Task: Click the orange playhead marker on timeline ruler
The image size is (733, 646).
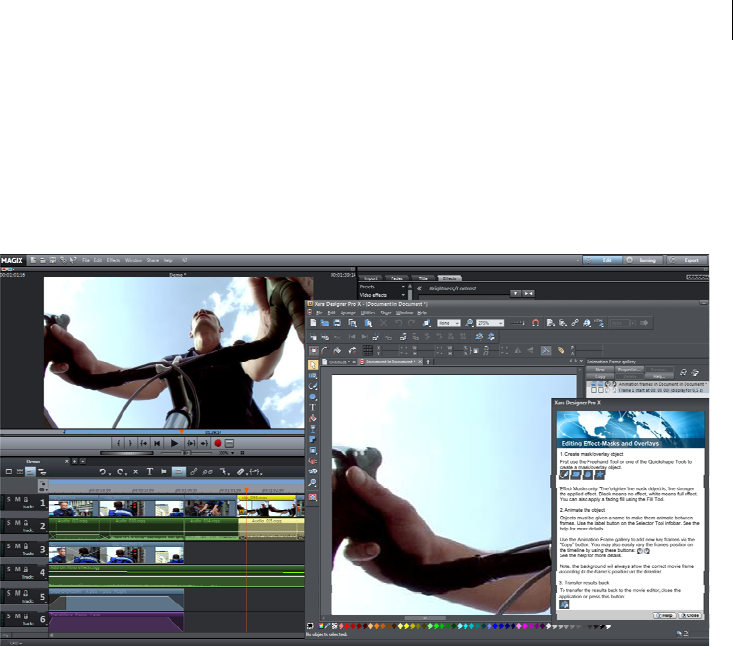Action: click(x=246, y=490)
